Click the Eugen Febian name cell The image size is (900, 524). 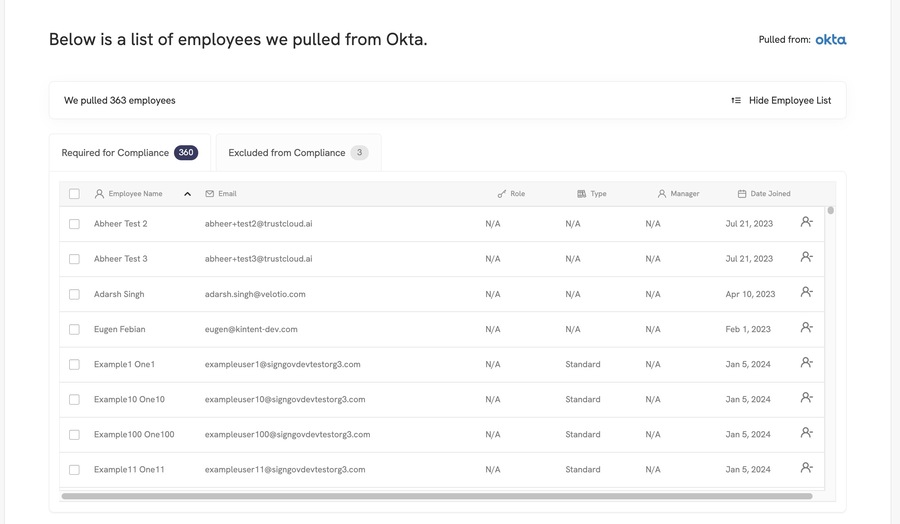pos(119,329)
